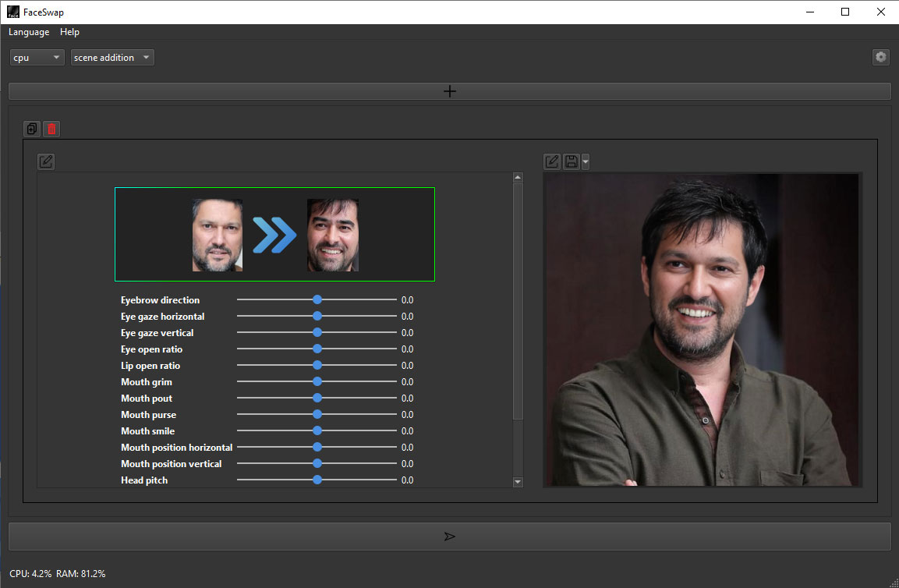Delete the scene using the red trash icon
The height and width of the screenshot is (588, 899).
point(51,129)
